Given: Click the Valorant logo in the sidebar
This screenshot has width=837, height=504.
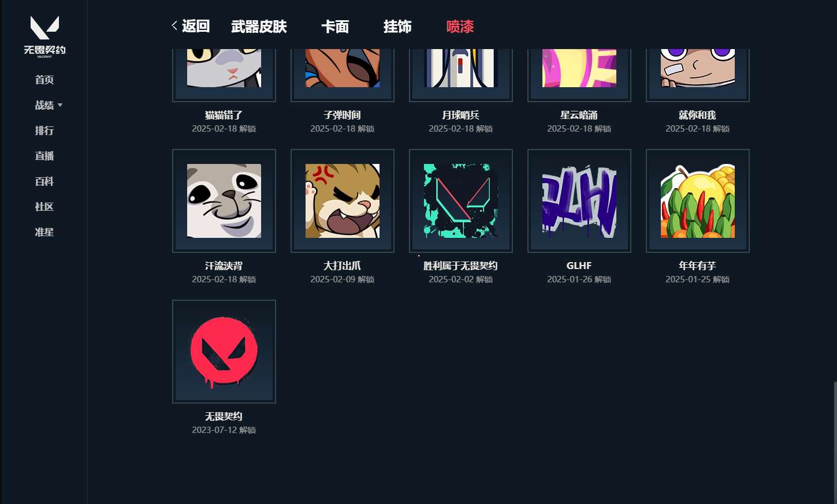Looking at the screenshot, I should [x=44, y=36].
